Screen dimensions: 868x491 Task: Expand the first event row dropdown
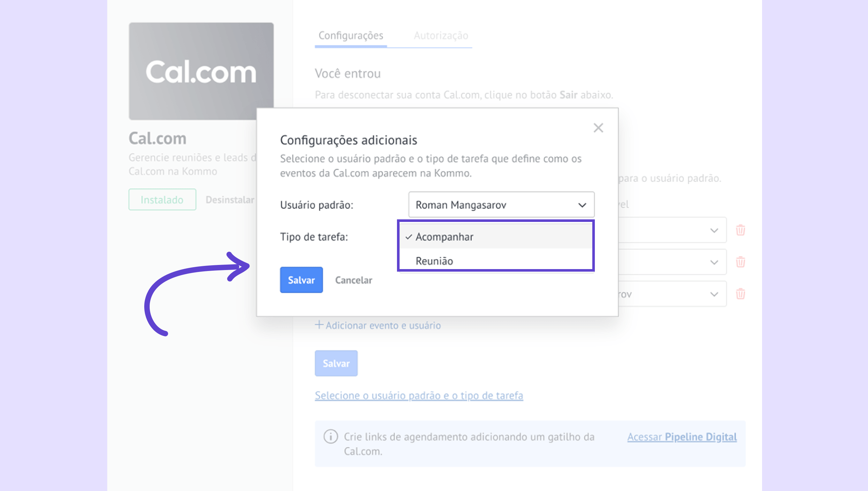click(714, 231)
